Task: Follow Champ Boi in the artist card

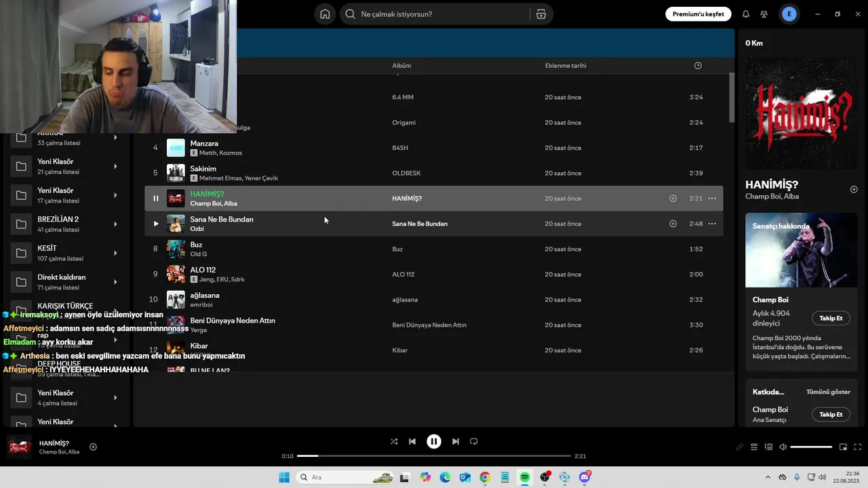Action: point(831,318)
